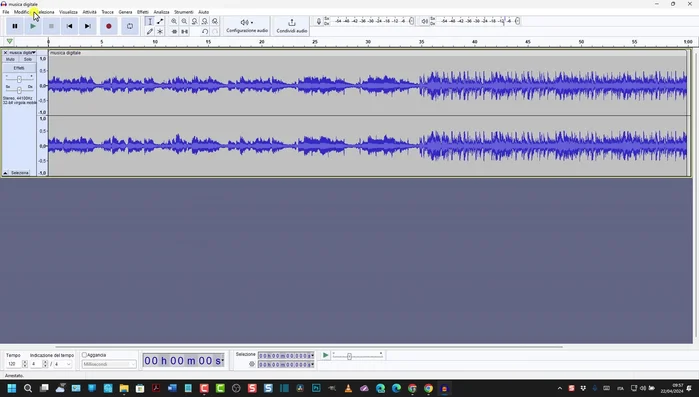
Task: Adjust the playback level meter knob
Action: [x=517, y=21]
